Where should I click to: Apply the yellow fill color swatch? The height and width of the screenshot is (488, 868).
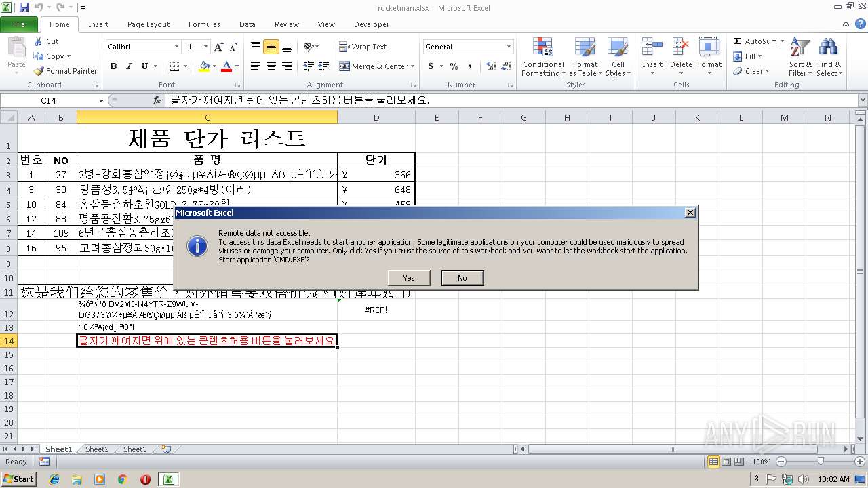click(203, 66)
